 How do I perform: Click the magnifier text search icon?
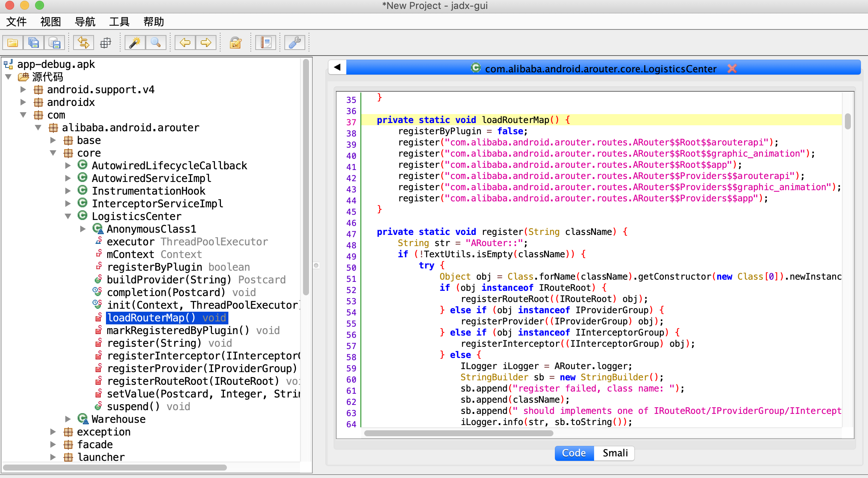pos(156,43)
